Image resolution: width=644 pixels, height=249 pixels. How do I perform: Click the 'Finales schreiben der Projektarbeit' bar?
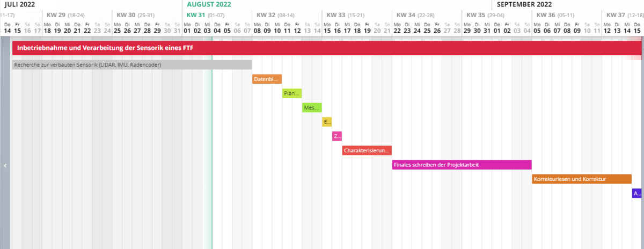point(462,165)
